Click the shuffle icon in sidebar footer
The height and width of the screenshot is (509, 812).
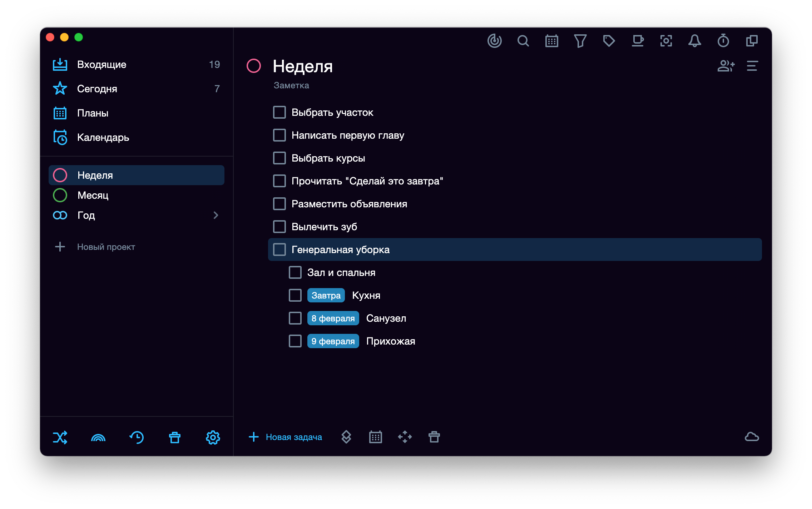point(60,437)
